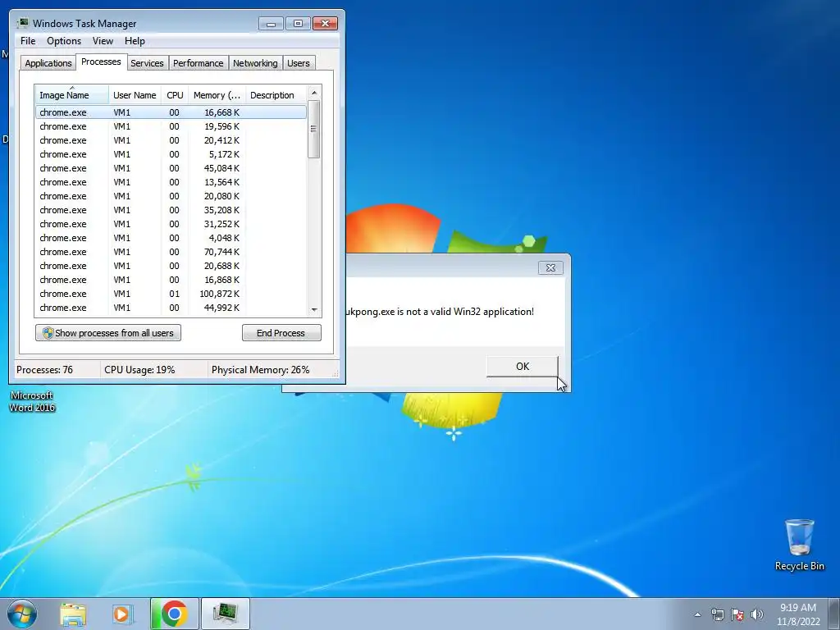This screenshot has height=630, width=840.
Task: Sort processes by User Name column
Action: [x=135, y=95]
